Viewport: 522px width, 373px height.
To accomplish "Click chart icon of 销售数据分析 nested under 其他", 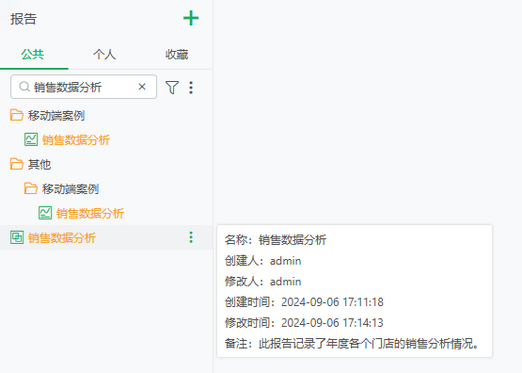I will point(45,213).
